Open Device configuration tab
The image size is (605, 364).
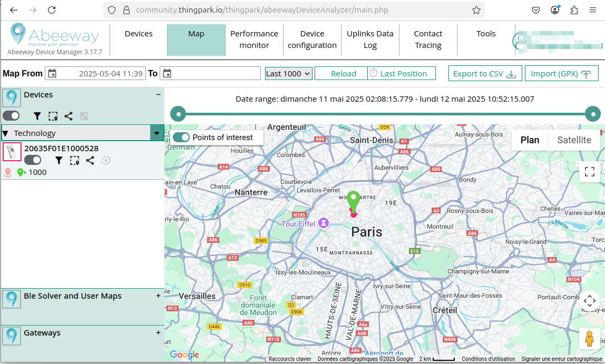(312, 40)
